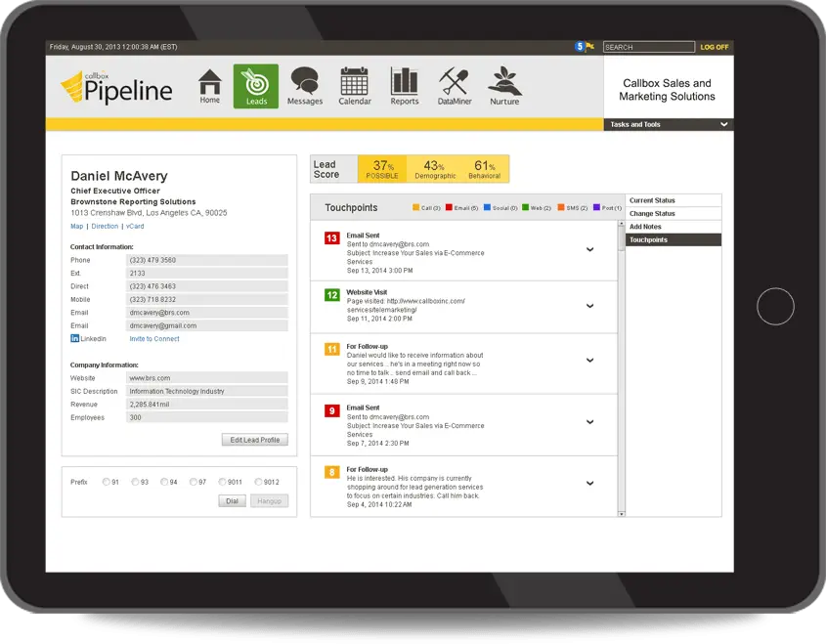The image size is (826, 644).
Task: Open Add Notes side menu item
Action: pyautogui.click(x=674, y=227)
